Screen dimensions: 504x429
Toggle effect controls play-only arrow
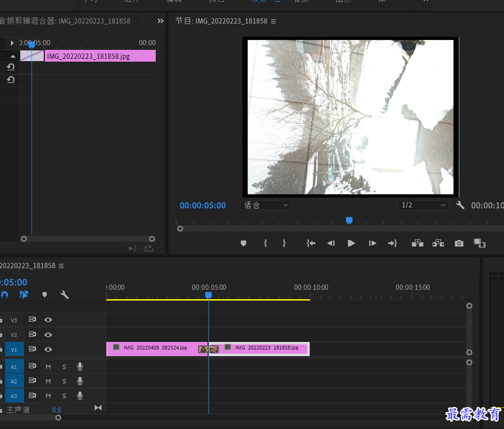pos(12,43)
